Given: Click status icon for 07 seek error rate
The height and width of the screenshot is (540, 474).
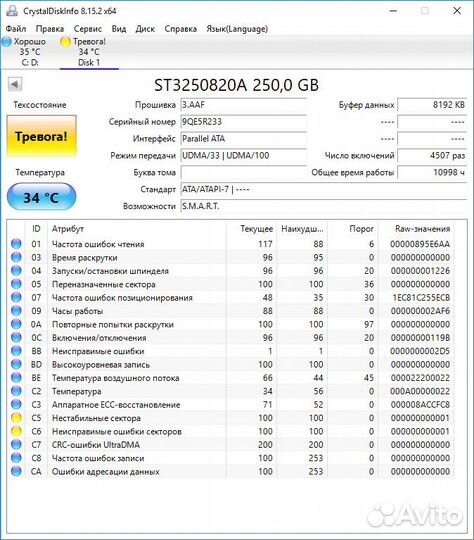Looking at the screenshot, I should coord(16,297).
